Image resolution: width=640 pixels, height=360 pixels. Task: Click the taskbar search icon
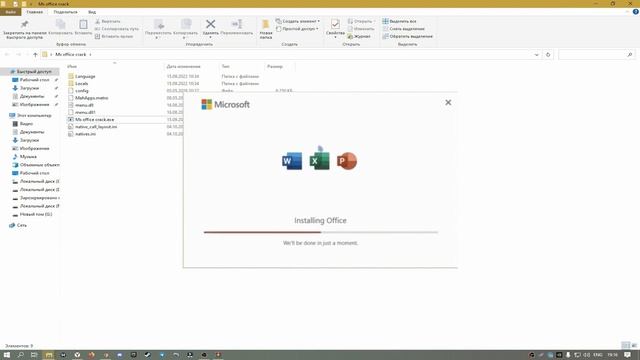tap(20, 355)
